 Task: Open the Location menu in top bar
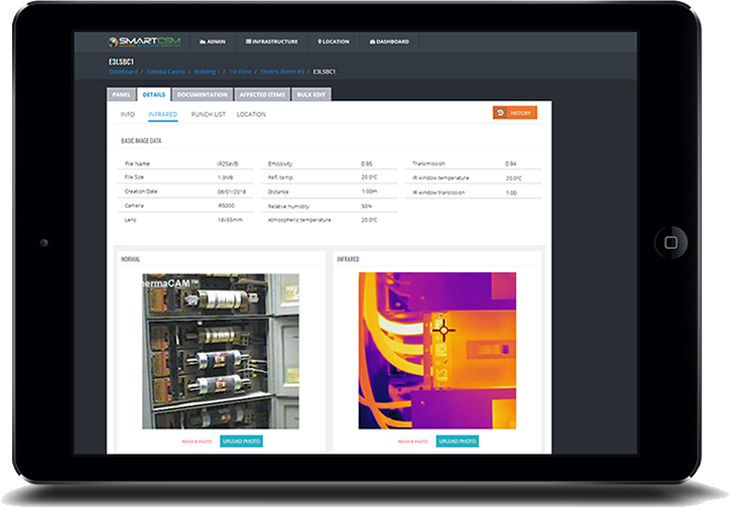(x=333, y=42)
